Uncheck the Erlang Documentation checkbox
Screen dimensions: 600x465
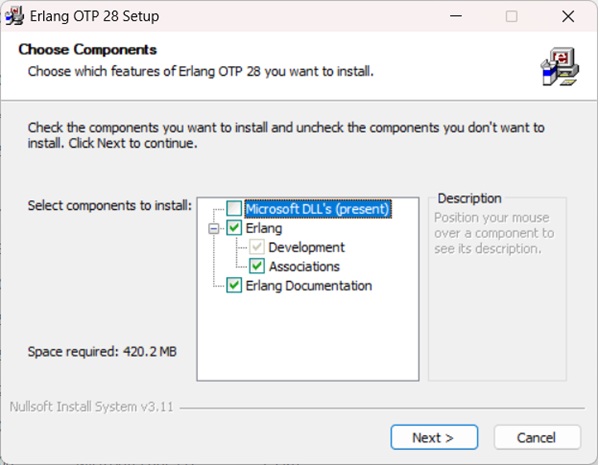234,286
